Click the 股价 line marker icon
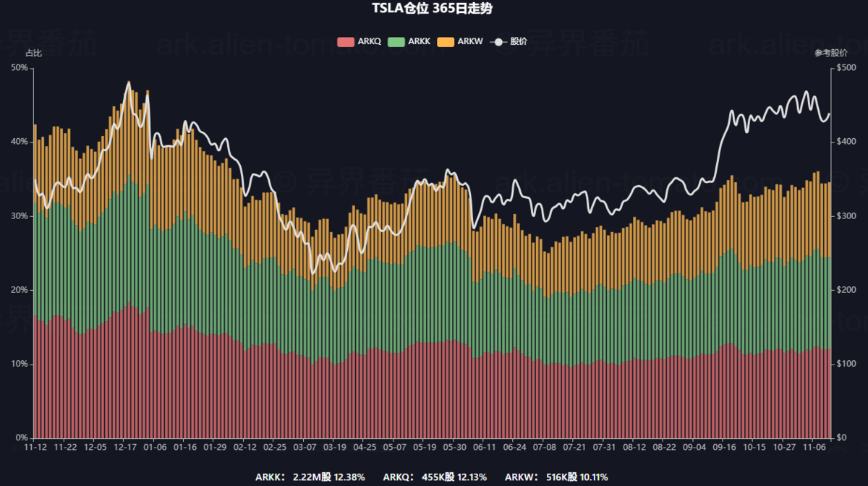Viewport: 868px width, 486px height. (x=498, y=42)
